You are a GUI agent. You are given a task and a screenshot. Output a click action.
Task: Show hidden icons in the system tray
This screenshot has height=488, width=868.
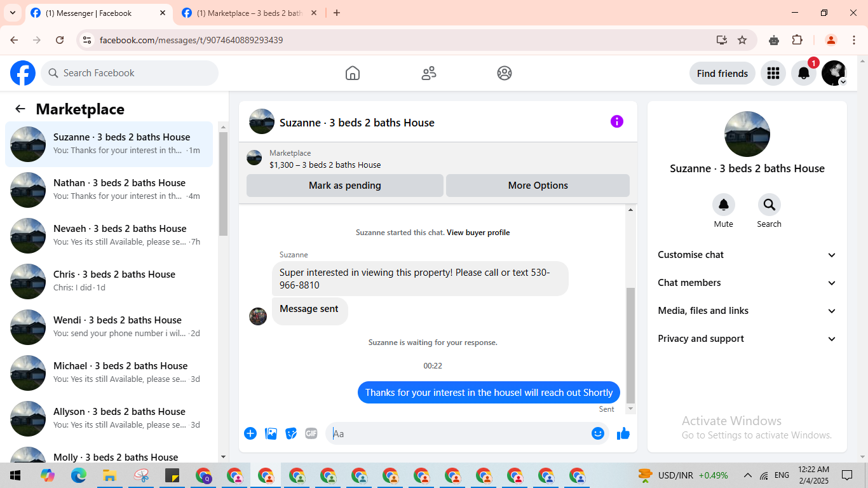(748, 475)
